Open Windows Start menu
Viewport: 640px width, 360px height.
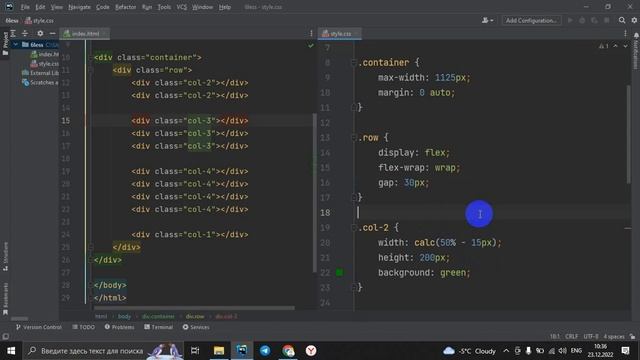(11, 351)
